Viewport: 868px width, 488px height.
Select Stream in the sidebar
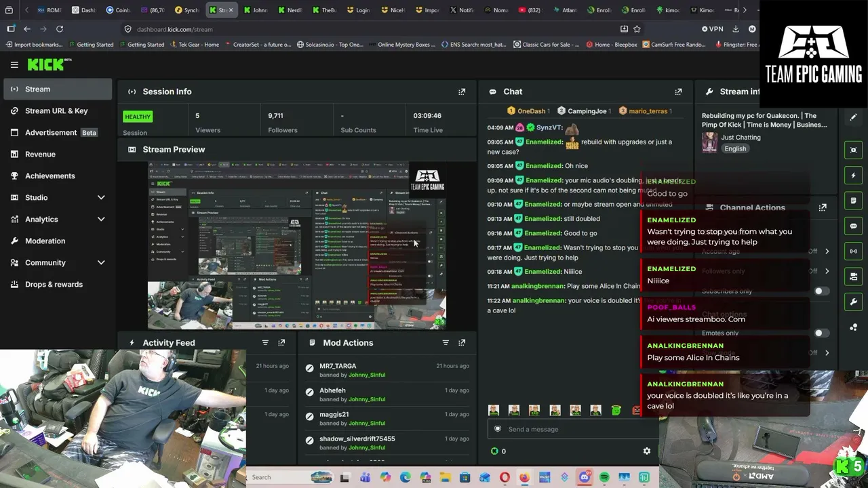point(58,89)
